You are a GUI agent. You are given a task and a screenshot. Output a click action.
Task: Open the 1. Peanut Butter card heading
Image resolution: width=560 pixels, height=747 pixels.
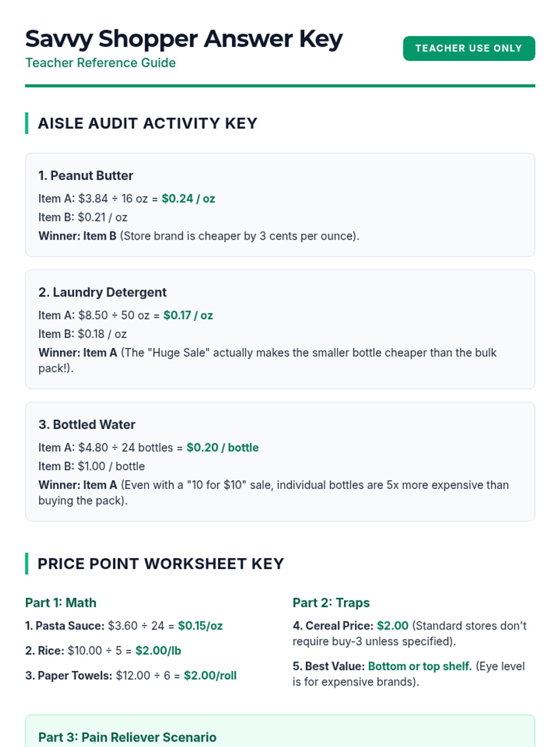(86, 176)
